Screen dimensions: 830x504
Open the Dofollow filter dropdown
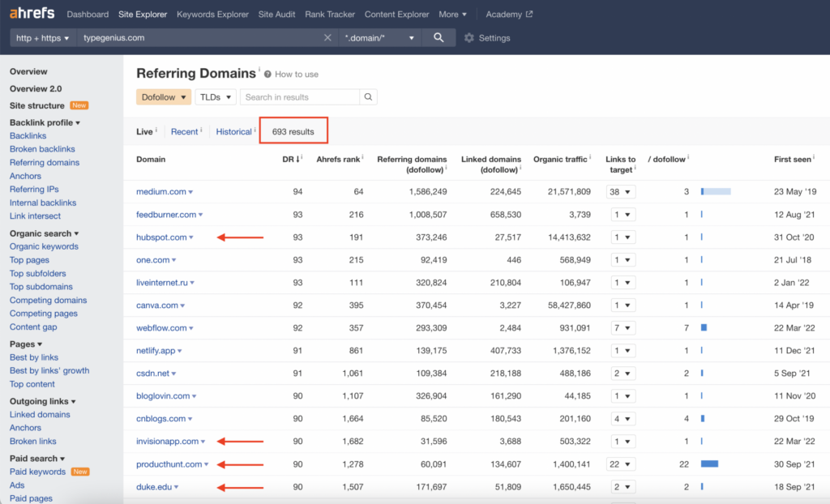(x=164, y=97)
